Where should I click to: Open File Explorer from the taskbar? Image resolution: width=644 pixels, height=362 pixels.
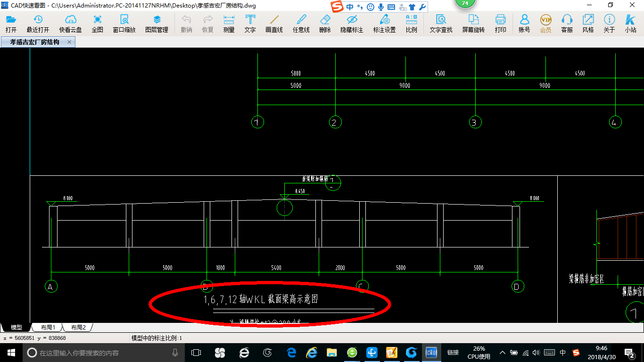pyautogui.click(x=332, y=353)
